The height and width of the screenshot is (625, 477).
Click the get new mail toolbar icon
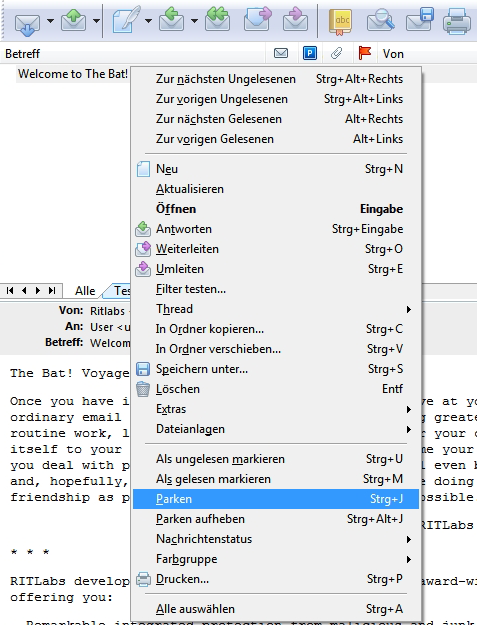click(27, 24)
